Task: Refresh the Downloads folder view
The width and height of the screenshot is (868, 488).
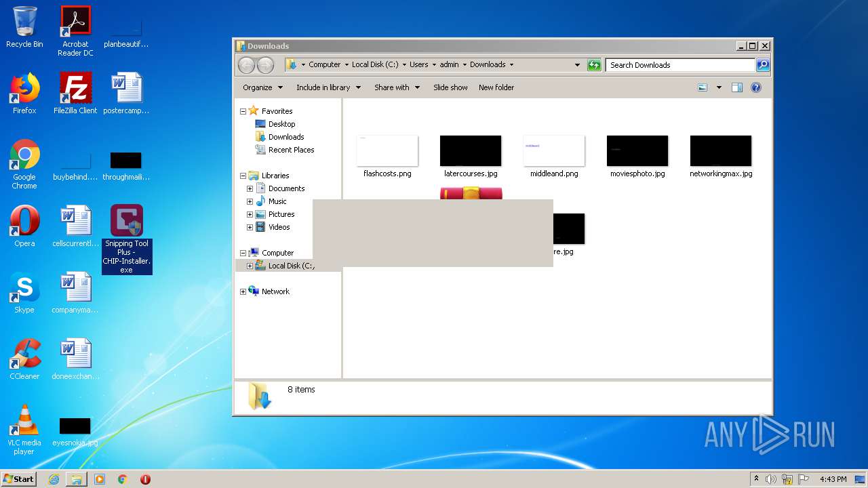Action: tap(594, 65)
